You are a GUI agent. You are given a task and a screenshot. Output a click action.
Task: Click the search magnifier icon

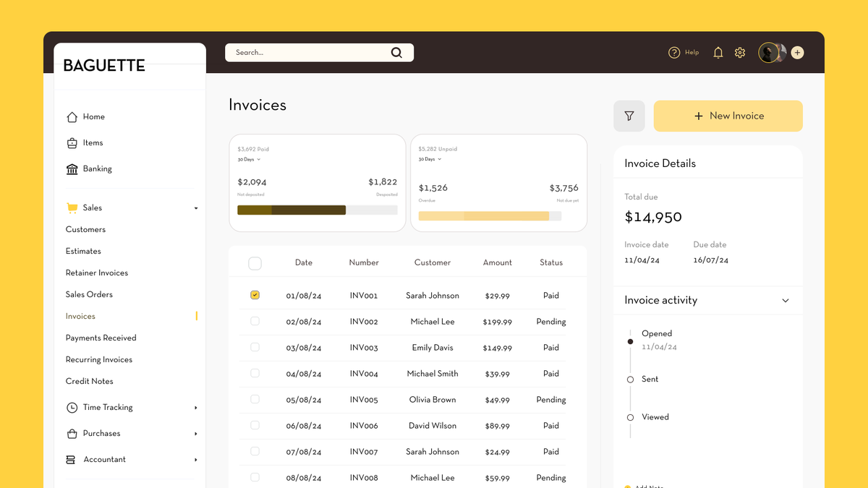[396, 52]
